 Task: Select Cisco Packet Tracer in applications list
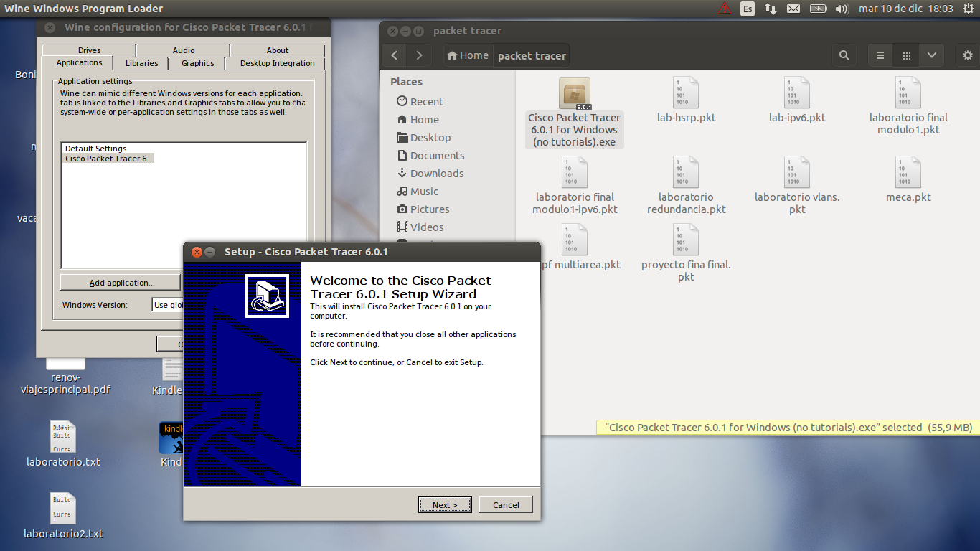coord(108,158)
